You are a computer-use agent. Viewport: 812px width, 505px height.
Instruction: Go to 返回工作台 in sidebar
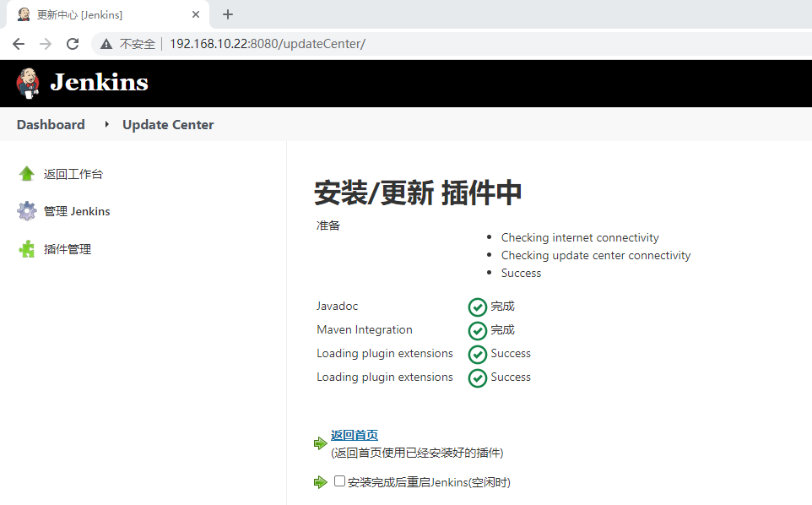tap(73, 174)
